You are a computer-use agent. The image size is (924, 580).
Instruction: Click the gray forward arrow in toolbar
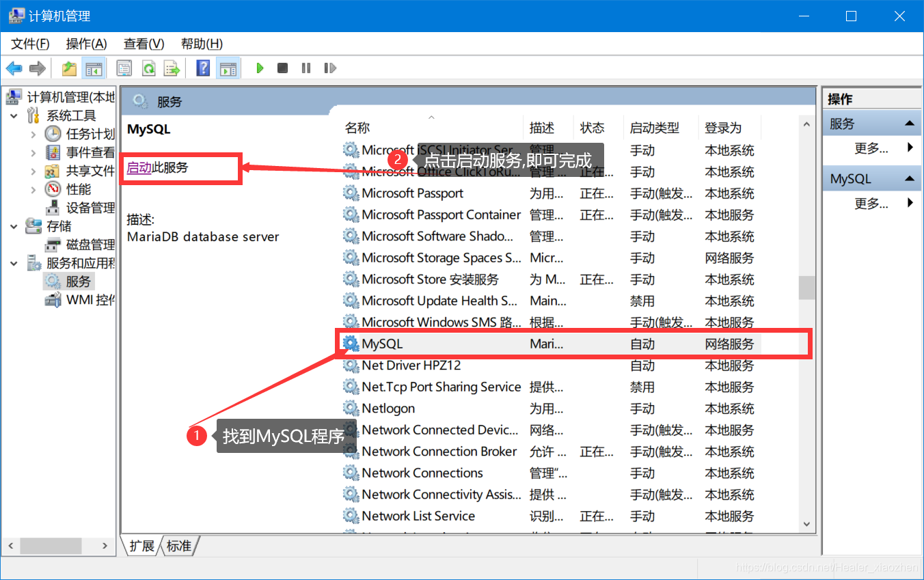[38, 68]
